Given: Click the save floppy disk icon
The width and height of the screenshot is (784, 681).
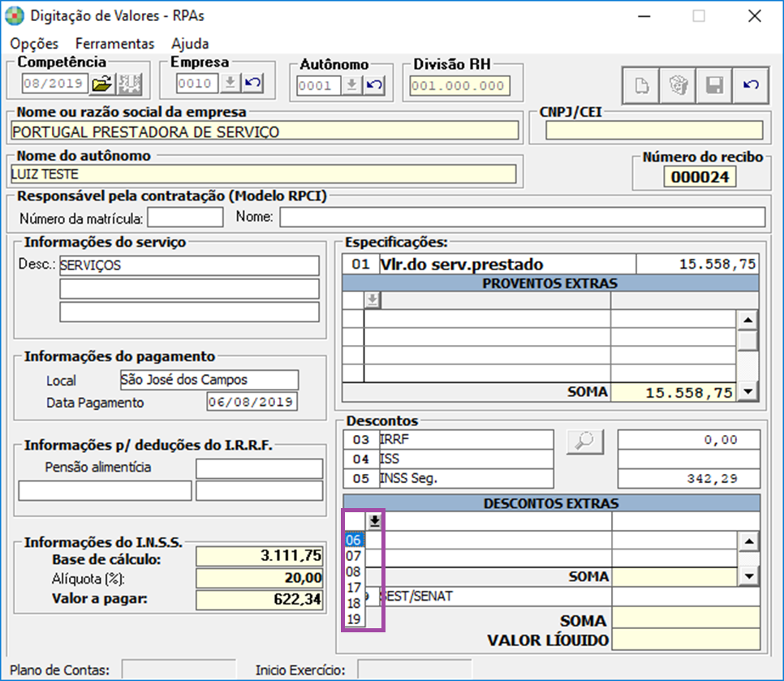Looking at the screenshot, I should tap(714, 85).
